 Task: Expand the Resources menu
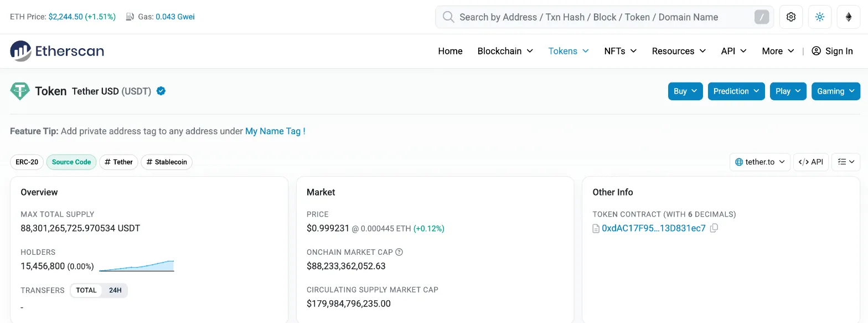point(679,51)
